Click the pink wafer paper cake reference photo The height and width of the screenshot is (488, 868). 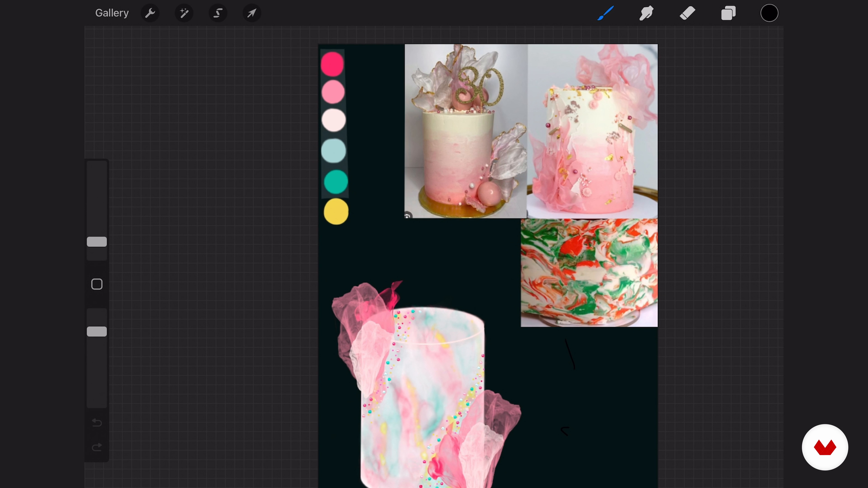click(592, 131)
